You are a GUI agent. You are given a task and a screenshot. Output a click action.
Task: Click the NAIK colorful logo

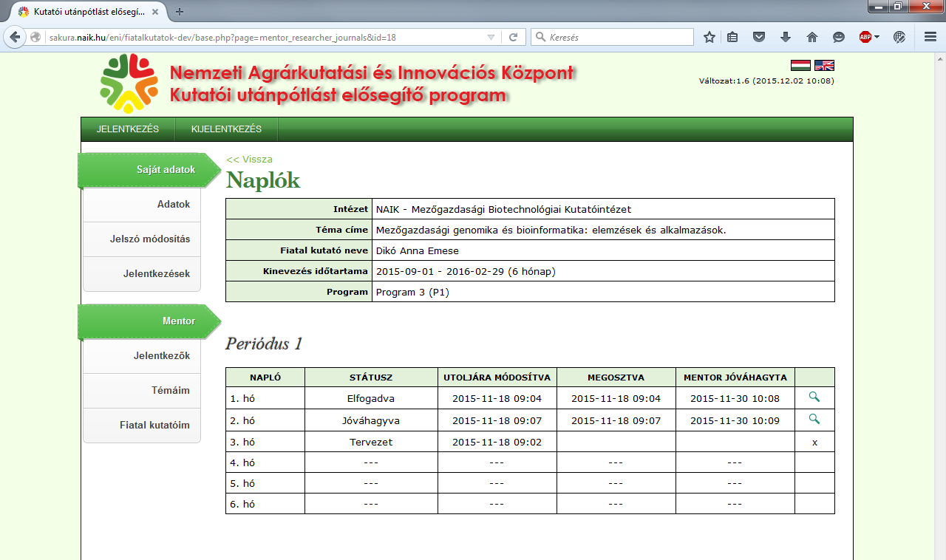tap(129, 83)
